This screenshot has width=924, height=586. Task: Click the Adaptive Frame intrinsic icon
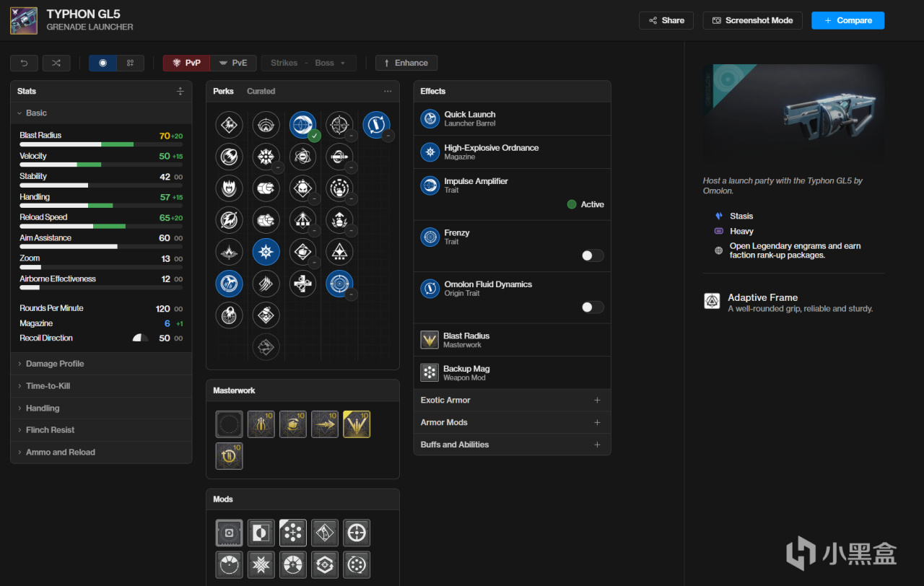[x=712, y=301]
